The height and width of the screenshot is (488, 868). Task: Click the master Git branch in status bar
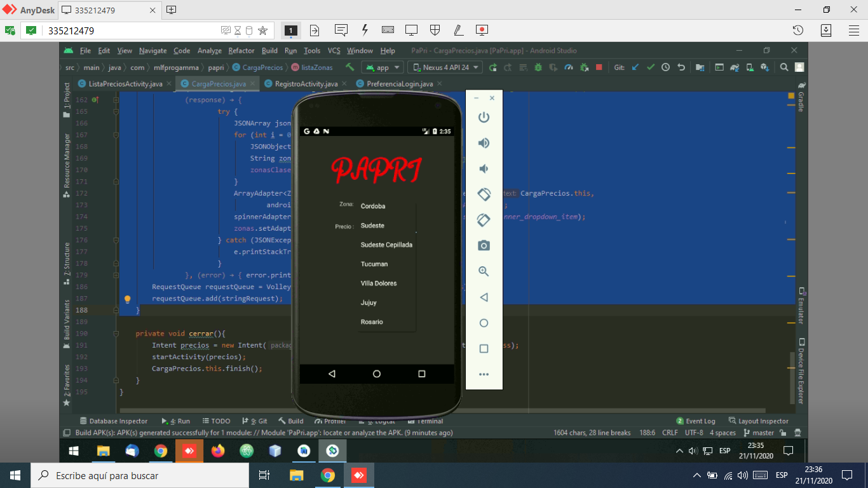(x=759, y=433)
